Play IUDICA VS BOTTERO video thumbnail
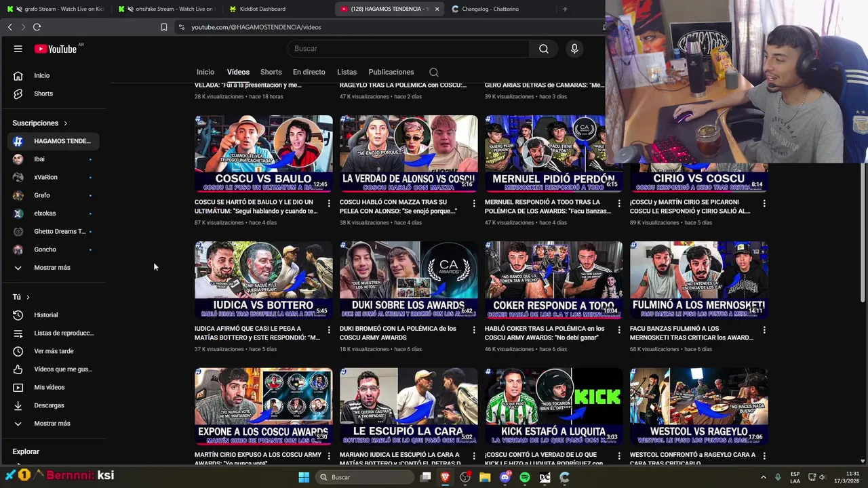 point(264,280)
